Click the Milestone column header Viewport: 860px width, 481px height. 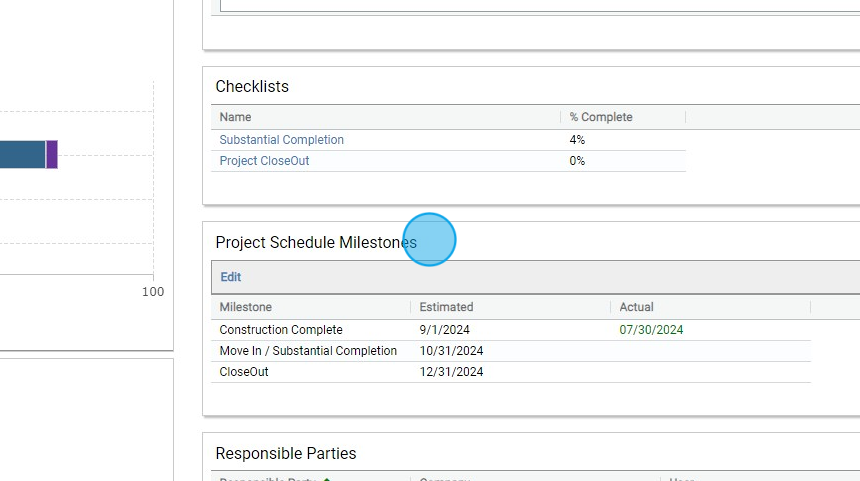pos(246,307)
